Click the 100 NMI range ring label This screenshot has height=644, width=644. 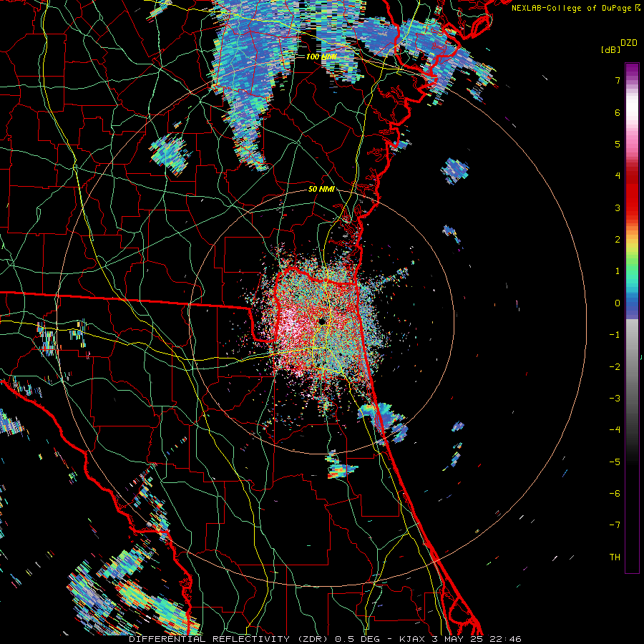[321, 57]
